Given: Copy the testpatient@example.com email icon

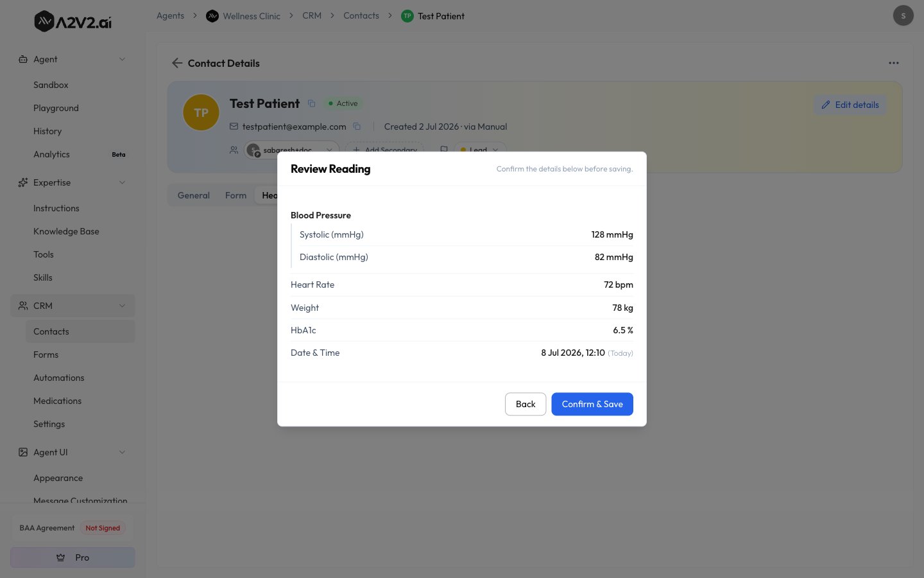Looking at the screenshot, I should tap(357, 127).
